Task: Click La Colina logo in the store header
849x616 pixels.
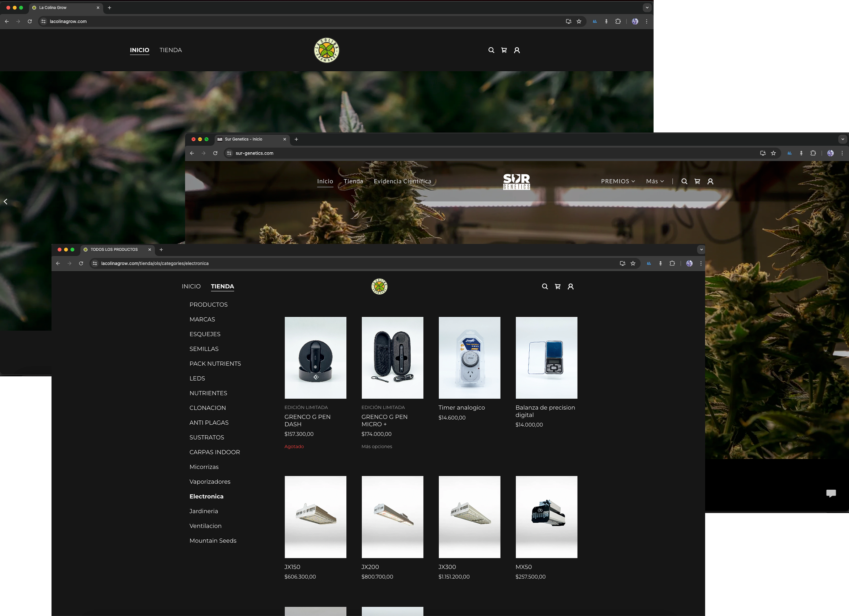Action: click(x=379, y=286)
